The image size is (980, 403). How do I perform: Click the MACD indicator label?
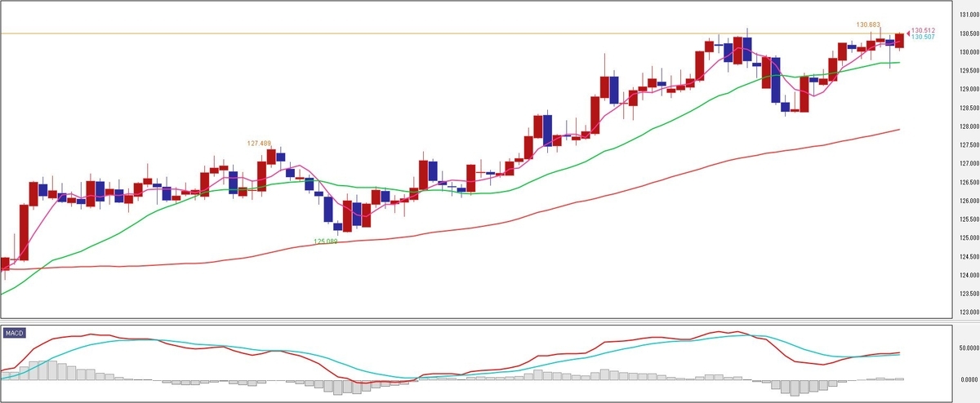14,334
